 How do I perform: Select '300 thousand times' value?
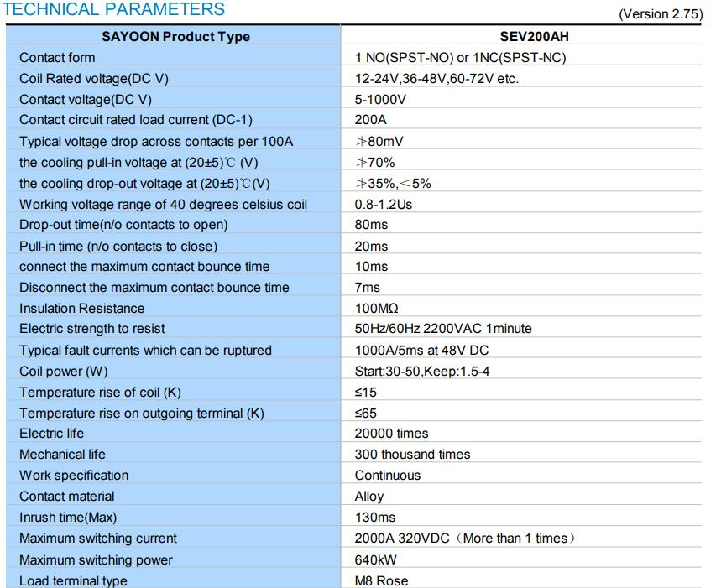click(x=412, y=455)
